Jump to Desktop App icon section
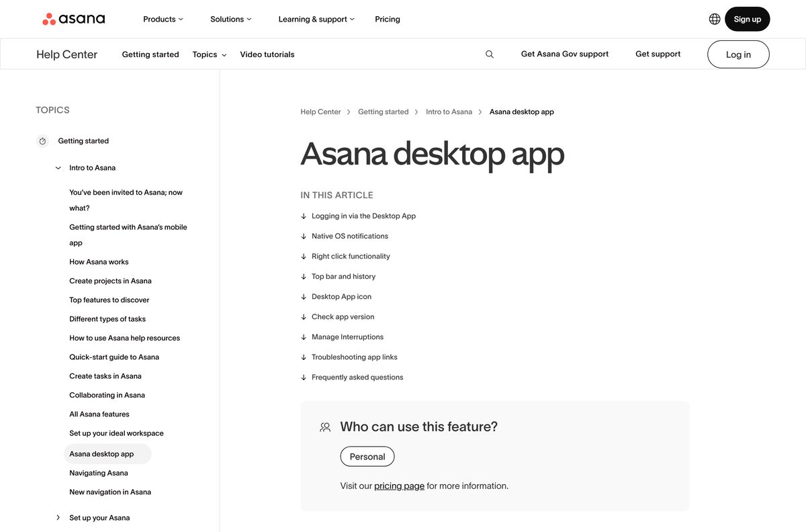Image resolution: width=806 pixels, height=532 pixels. pos(341,297)
